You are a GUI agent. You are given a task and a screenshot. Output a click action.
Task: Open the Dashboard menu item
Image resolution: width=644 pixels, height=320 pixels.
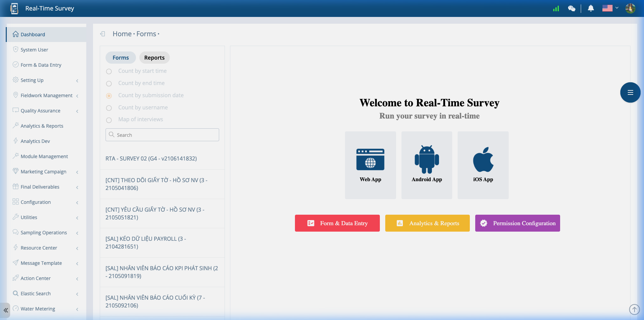[x=33, y=34]
